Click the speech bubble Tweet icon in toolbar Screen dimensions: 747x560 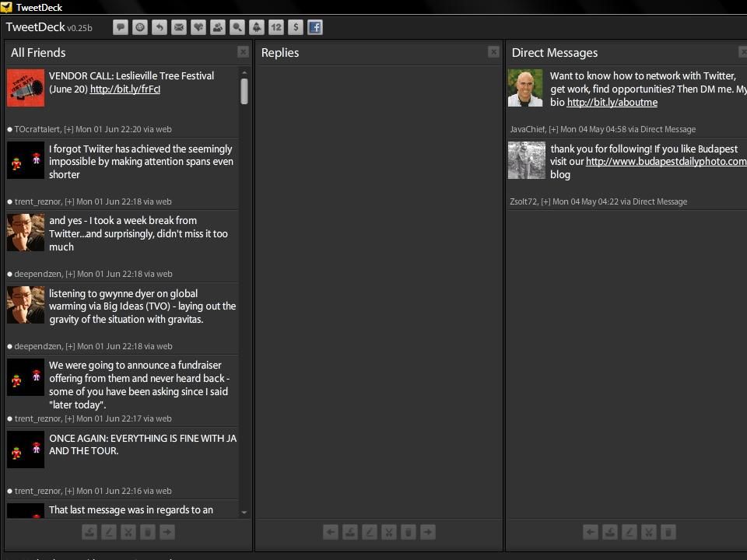pos(121,27)
